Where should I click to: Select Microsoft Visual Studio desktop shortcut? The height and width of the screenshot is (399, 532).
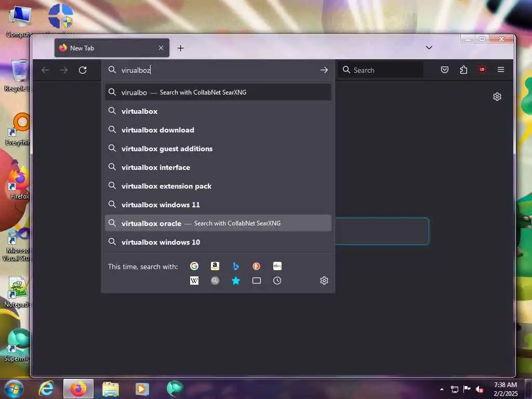pos(16,244)
